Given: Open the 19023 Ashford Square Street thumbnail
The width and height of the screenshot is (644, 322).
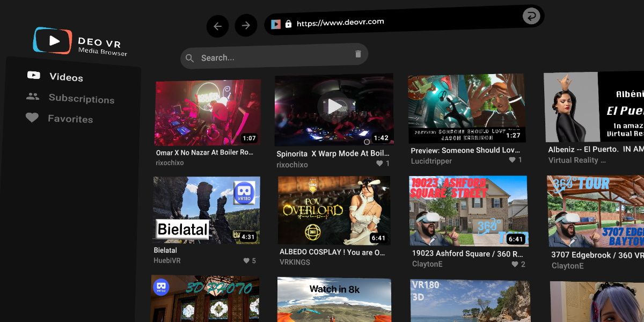Looking at the screenshot, I should click(x=468, y=211).
